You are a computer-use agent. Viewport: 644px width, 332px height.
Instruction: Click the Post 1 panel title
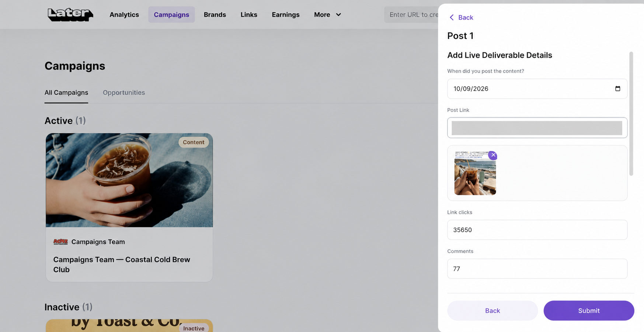(460, 36)
